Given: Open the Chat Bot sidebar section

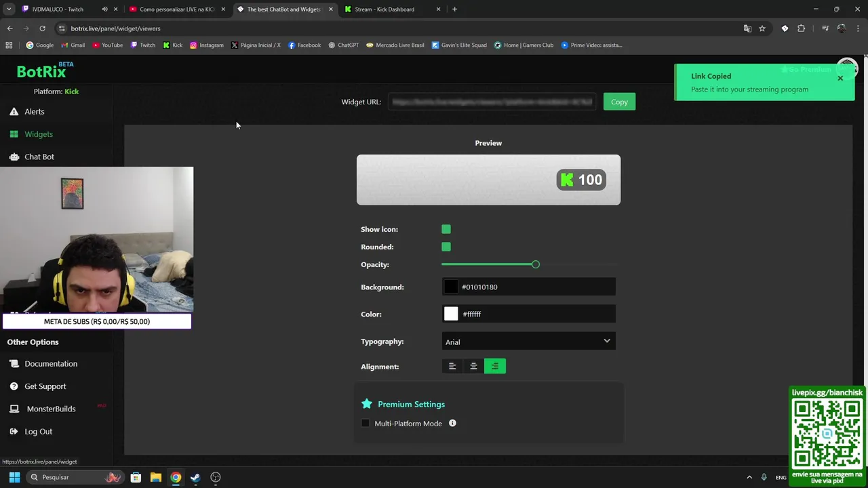Looking at the screenshot, I should [x=39, y=157].
